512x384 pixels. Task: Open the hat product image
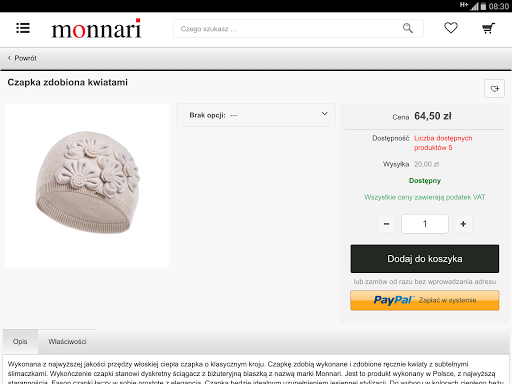(87, 185)
